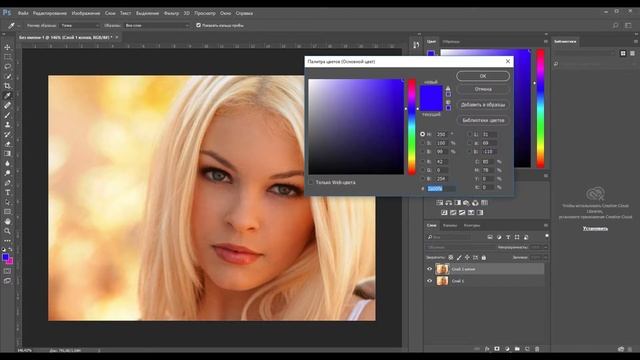640x360 pixels.
Task: Enable 'Только Web-цвета' checkbox
Action: (x=311, y=182)
